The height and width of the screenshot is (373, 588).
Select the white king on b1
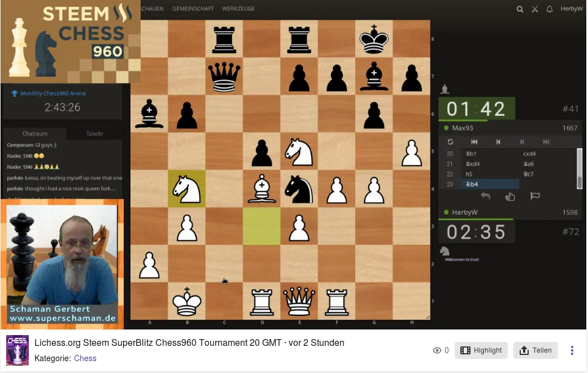pyautogui.click(x=187, y=301)
